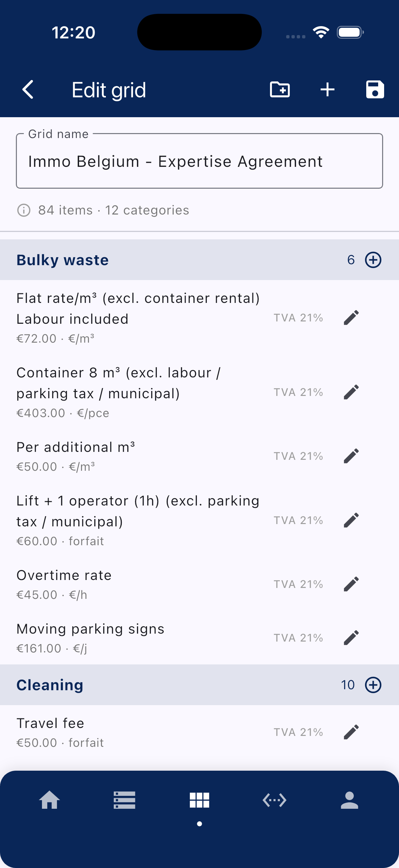This screenshot has height=868, width=399.
Task: Edit the Flat rate/m³ item
Action: tap(351, 317)
